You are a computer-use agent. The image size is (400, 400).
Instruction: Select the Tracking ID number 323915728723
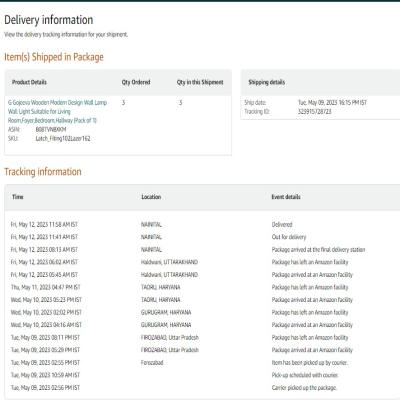(x=315, y=111)
